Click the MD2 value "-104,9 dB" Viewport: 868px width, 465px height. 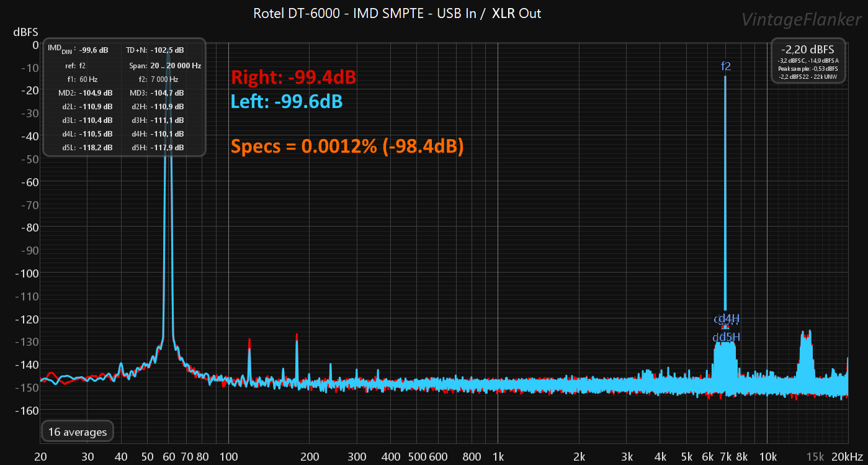[96, 93]
